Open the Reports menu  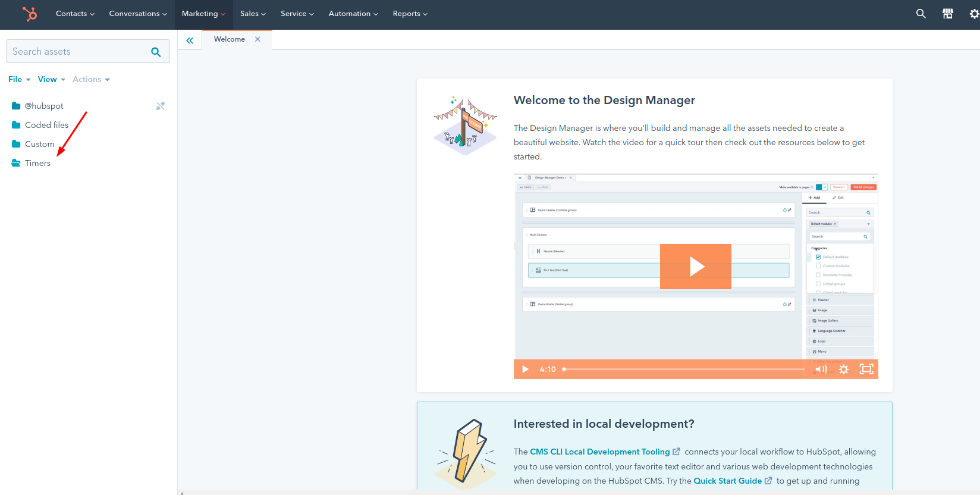pyautogui.click(x=410, y=14)
